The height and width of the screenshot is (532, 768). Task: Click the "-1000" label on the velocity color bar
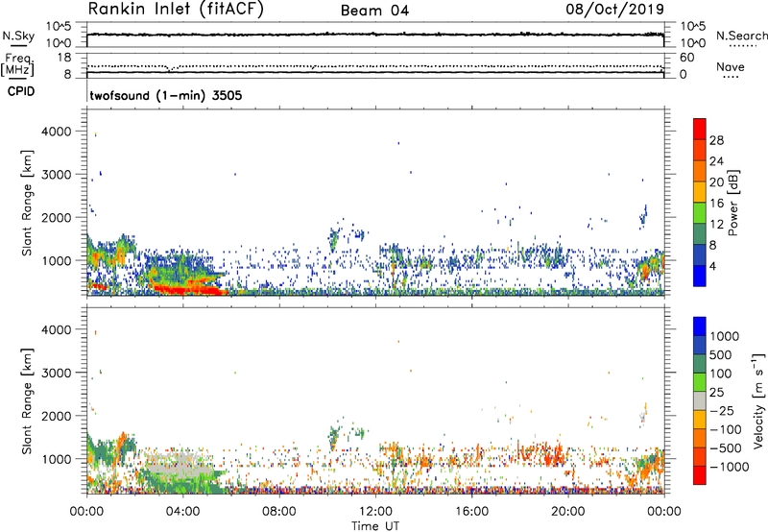[729, 467]
